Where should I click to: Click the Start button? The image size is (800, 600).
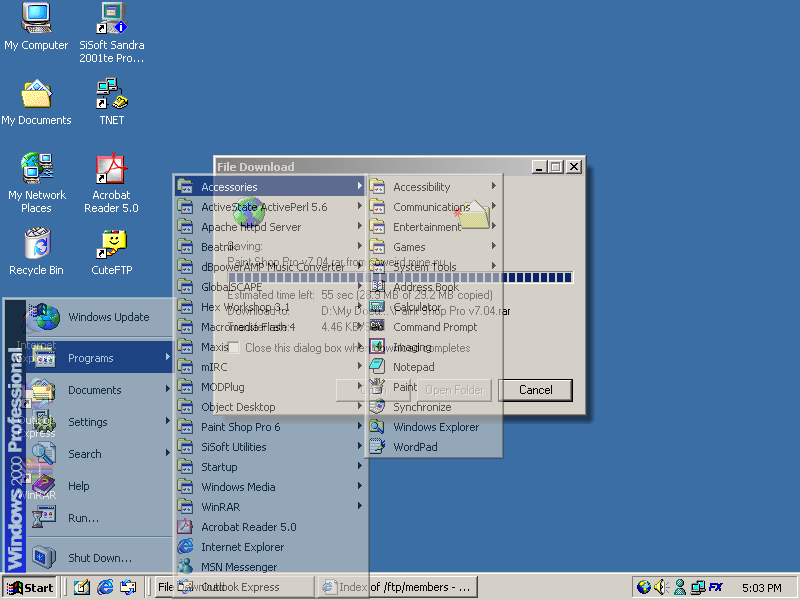click(30, 587)
